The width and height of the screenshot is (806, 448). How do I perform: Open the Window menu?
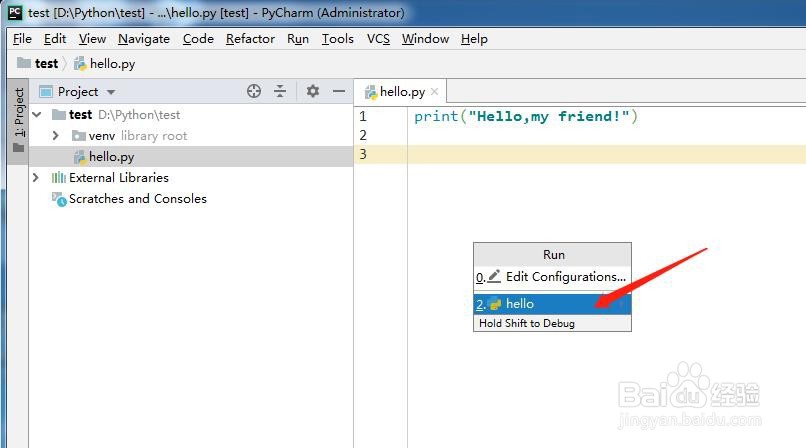[x=426, y=39]
